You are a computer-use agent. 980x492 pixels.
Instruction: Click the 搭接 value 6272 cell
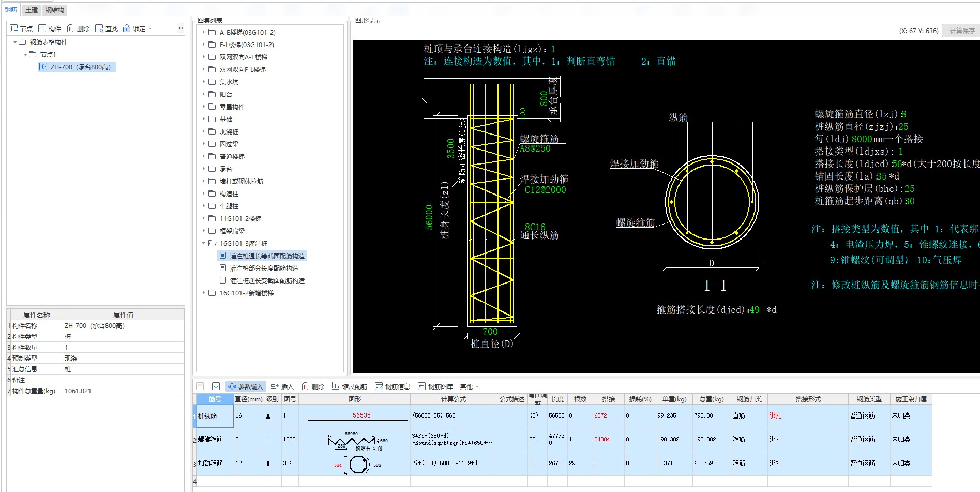pos(608,416)
